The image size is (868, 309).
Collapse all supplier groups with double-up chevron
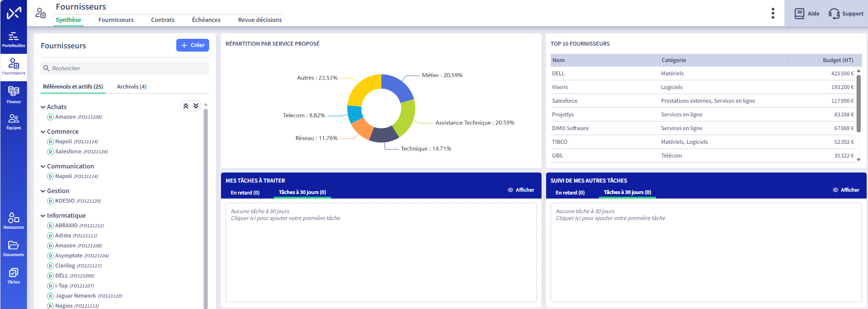(x=186, y=106)
